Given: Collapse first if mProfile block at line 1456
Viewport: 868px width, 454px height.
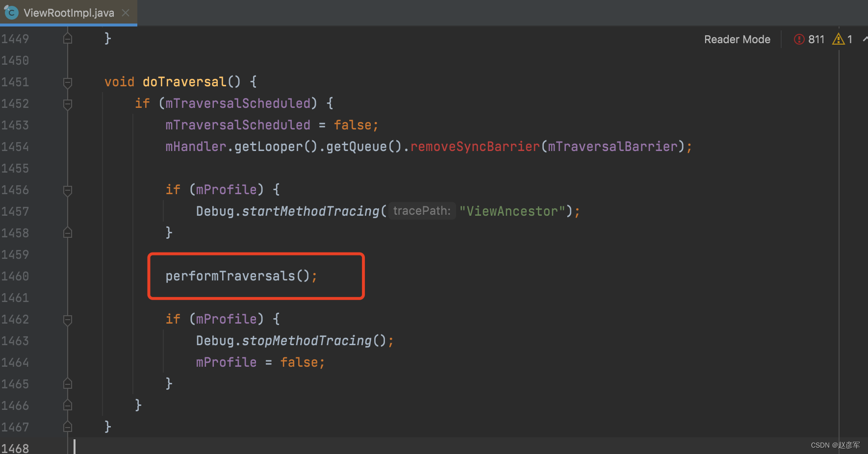Looking at the screenshot, I should click(68, 190).
